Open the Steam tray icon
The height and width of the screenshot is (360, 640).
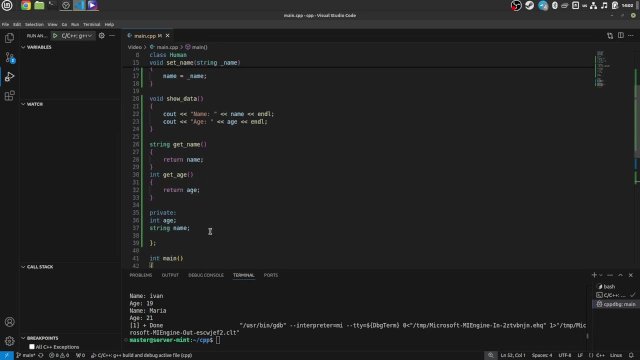pos(529,5)
